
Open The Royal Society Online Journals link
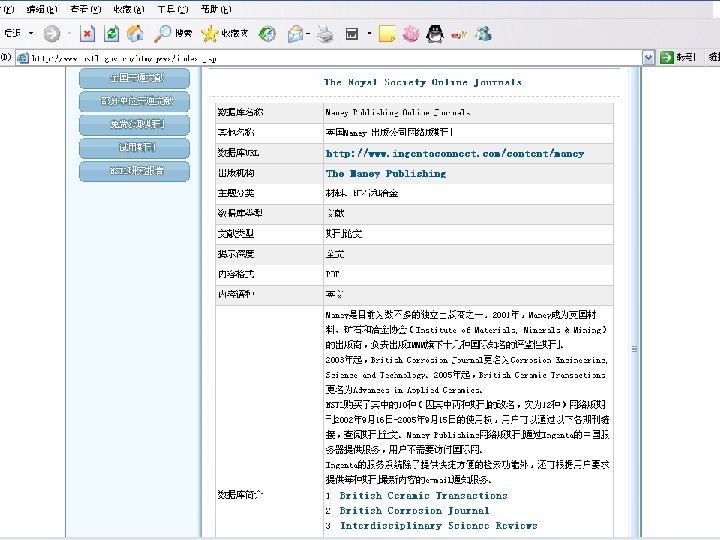423,82
